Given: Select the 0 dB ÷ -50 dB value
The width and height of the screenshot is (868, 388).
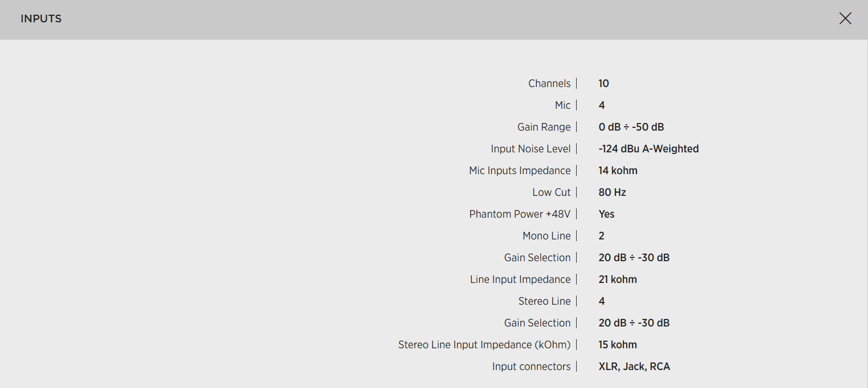Looking at the screenshot, I should tap(631, 127).
